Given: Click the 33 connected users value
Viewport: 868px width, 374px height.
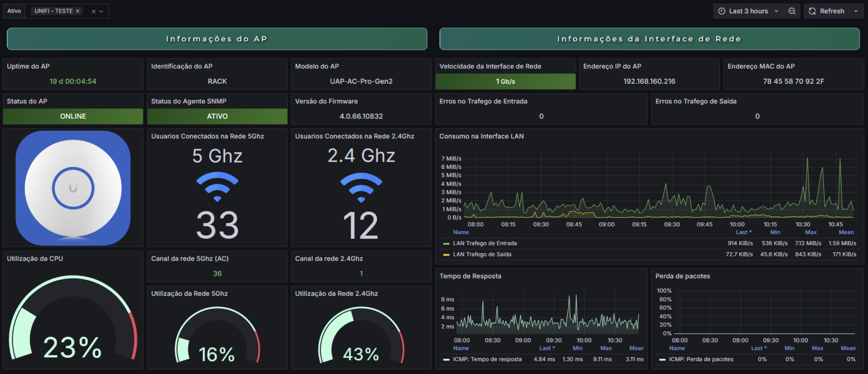Looking at the screenshot, I should coord(217,225).
